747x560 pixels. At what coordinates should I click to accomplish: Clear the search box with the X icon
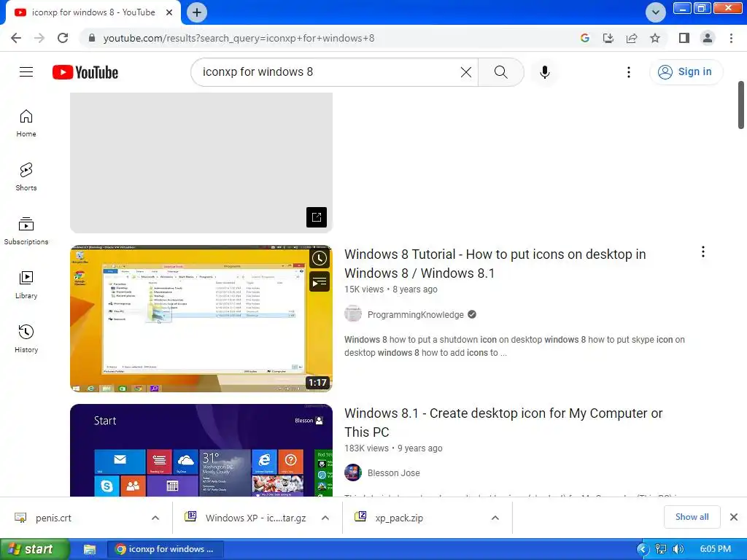click(466, 72)
